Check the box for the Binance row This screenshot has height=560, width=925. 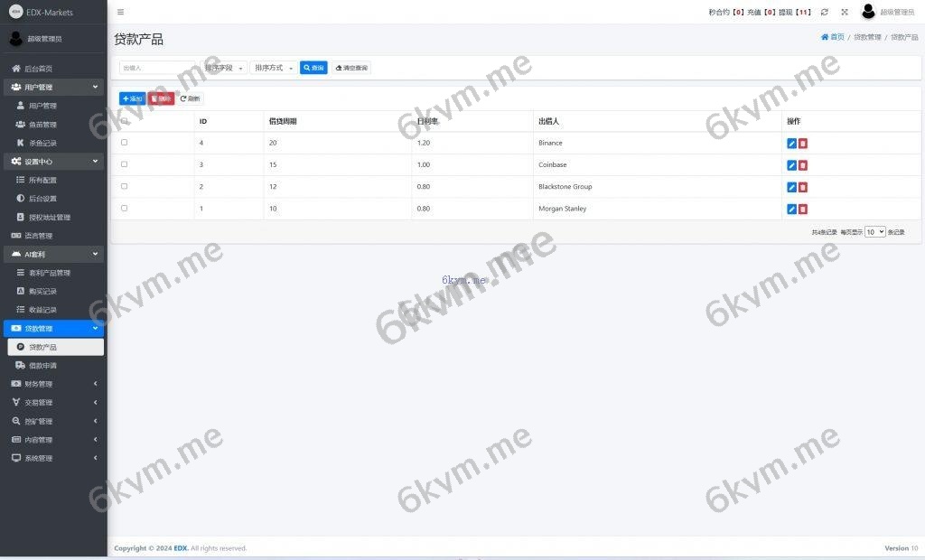[x=124, y=143]
